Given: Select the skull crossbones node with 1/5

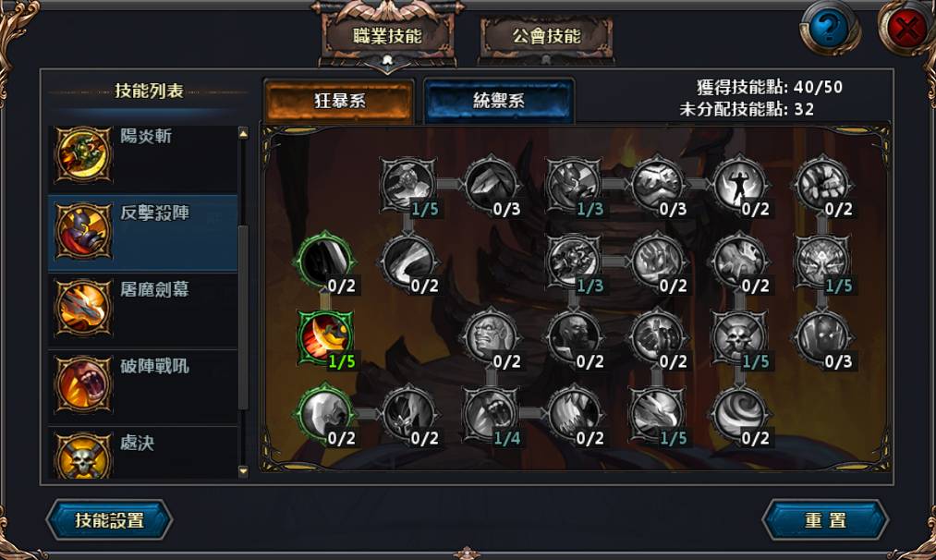Looking at the screenshot, I should [739, 337].
